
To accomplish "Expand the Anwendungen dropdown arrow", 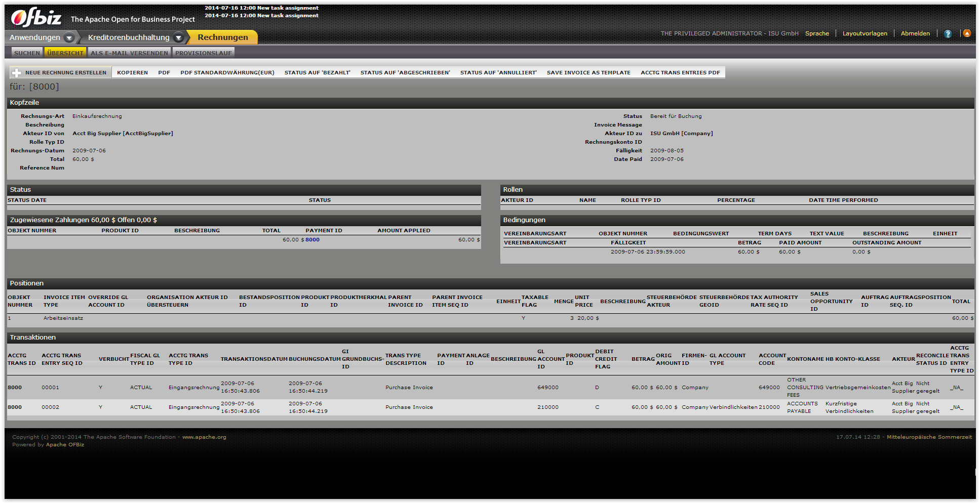I will [x=69, y=37].
